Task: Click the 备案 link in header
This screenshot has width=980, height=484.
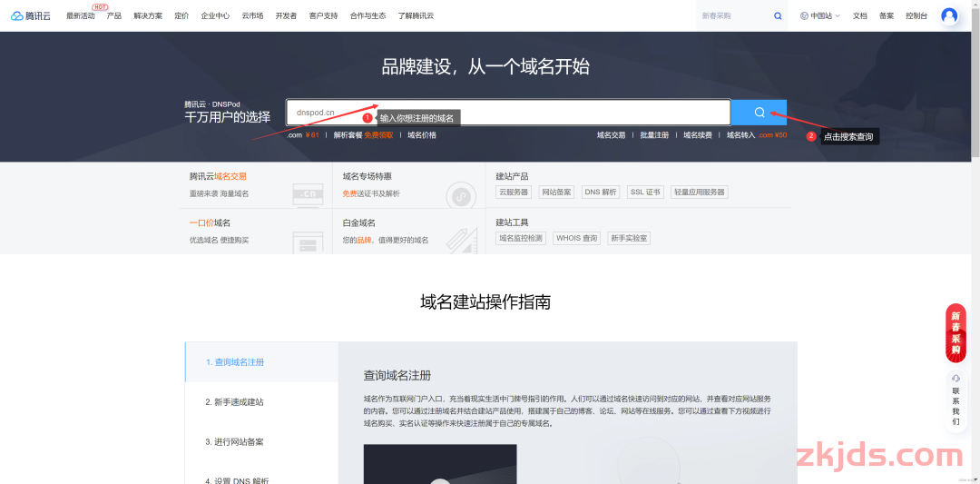Action: click(x=887, y=15)
